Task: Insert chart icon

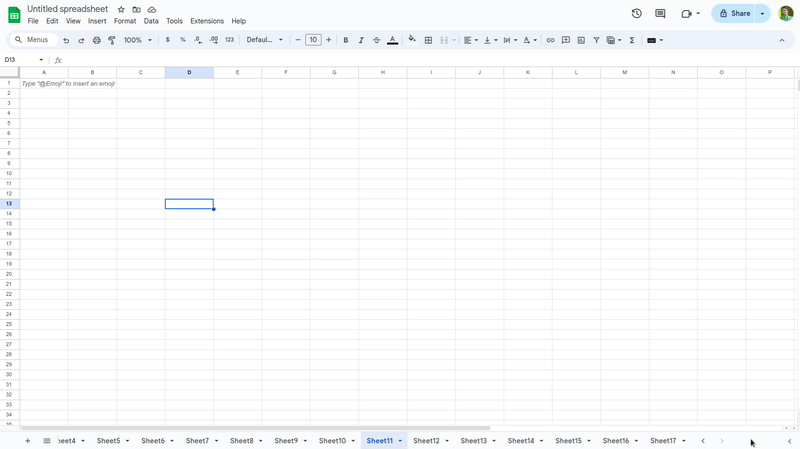Action: (x=581, y=40)
